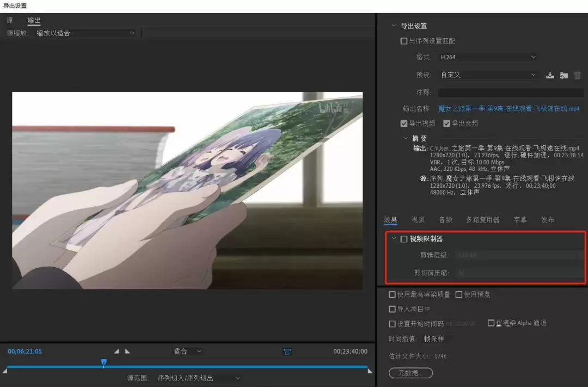588x387 pixels.
Task: Select the Multiplexer tab
Action: [482, 220]
